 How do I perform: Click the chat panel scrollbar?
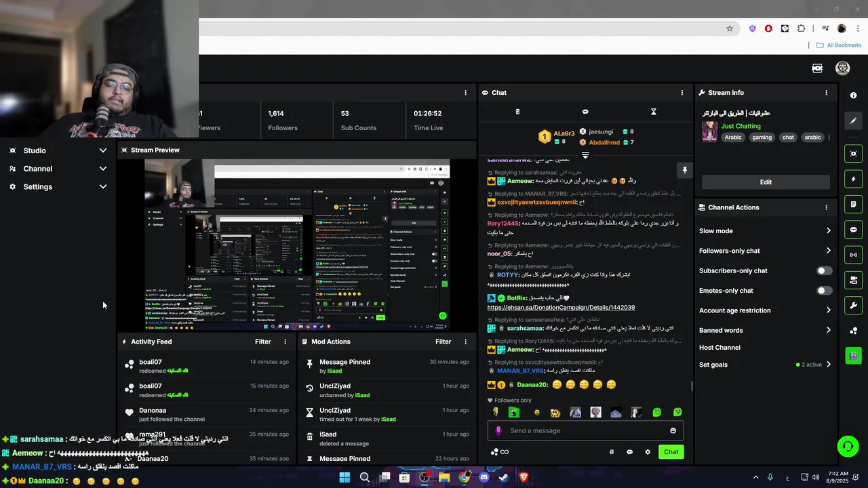click(x=692, y=386)
